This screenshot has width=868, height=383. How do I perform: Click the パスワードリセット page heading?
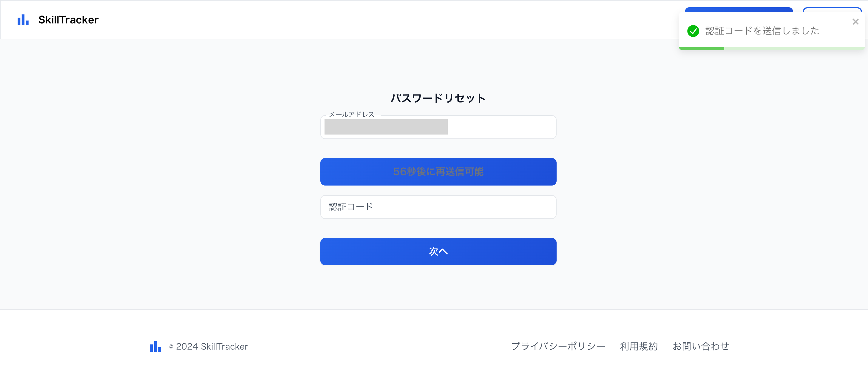(x=438, y=98)
